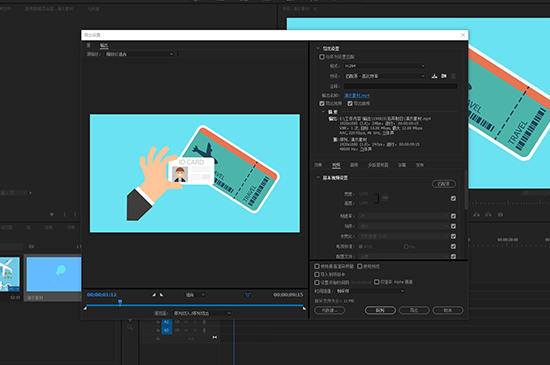The width and height of the screenshot is (550, 365).
Task: Enable the 与序列设置匹配 checkbox
Action: coord(322,57)
